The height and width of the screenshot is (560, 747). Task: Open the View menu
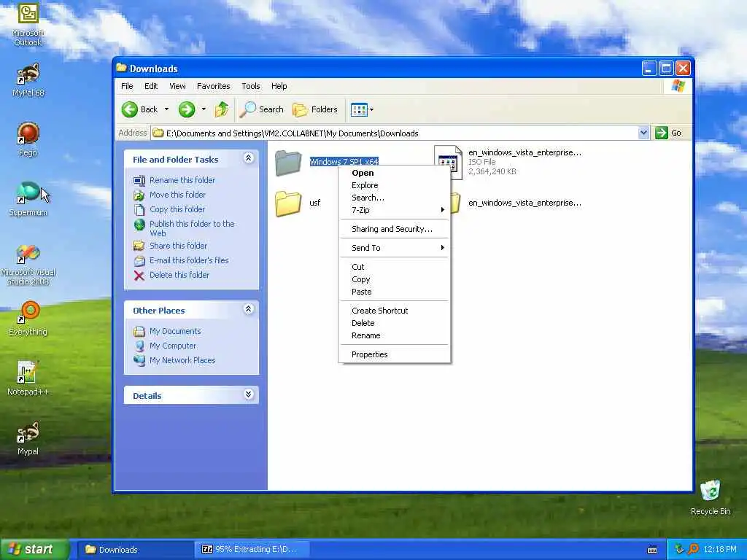pyautogui.click(x=177, y=86)
